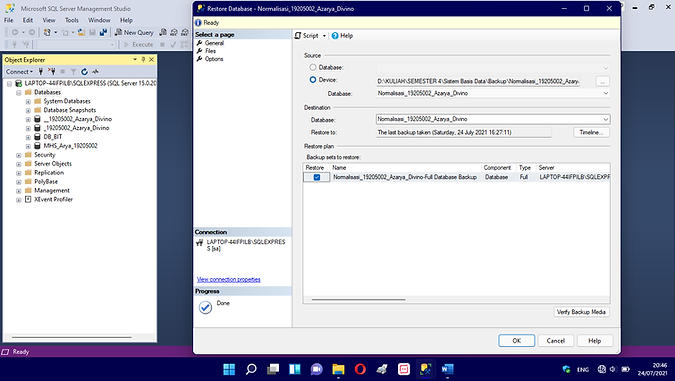
Task: Click the Script button in the dialog toolbar
Action: point(307,36)
